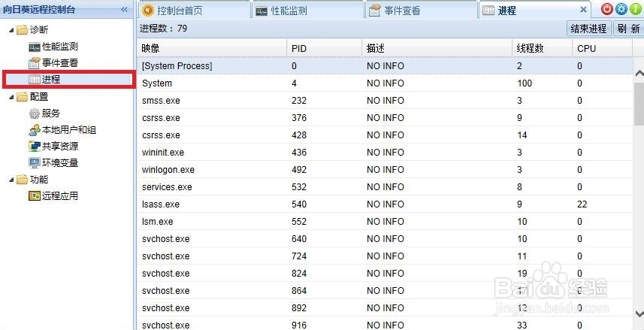Select svchost.exe with PID 864

(385, 291)
